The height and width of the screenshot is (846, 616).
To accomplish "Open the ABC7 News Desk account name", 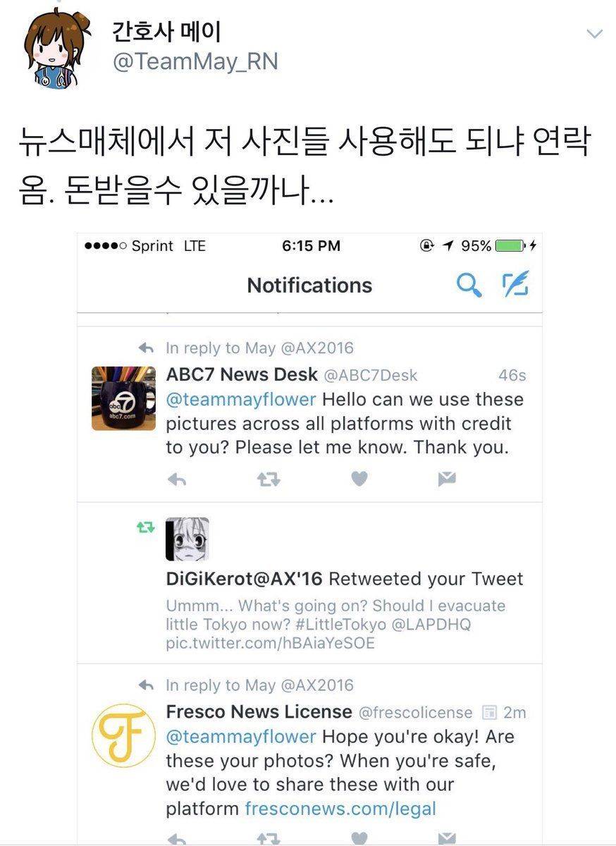I will pos(242,374).
